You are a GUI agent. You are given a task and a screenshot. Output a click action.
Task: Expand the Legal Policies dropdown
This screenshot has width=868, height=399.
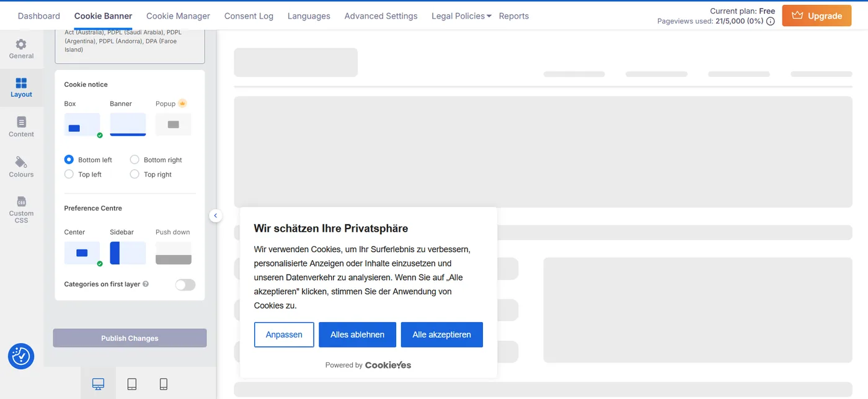coord(461,16)
